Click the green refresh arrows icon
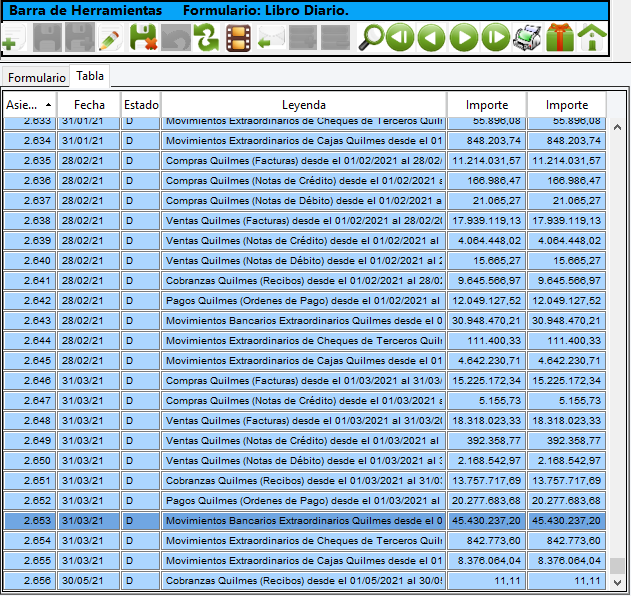The width and height of the screenshot is (631, 596). click(x=206, y=38)
